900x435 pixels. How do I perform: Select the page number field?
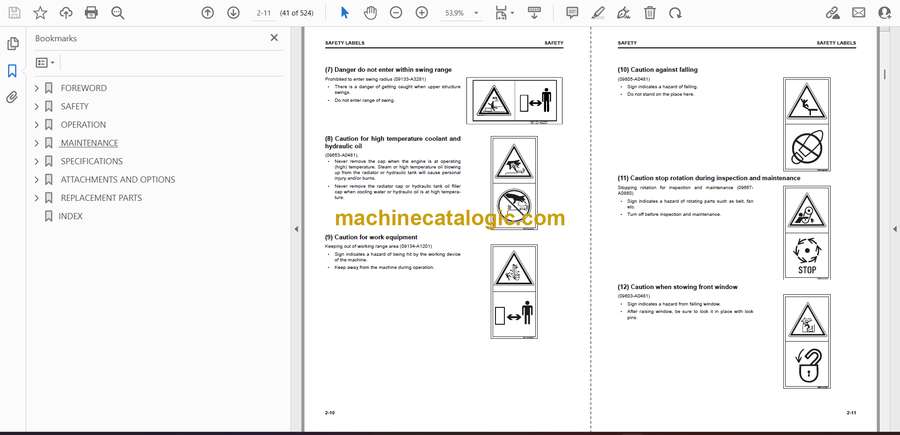click(263, 13)
